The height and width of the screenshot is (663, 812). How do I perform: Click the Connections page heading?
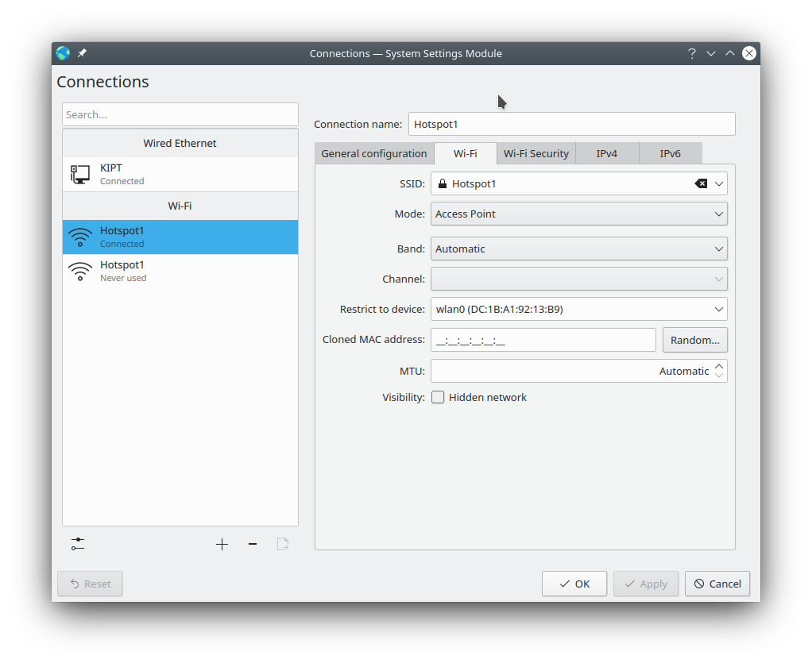pyautogui.click(x=102, y=82)
